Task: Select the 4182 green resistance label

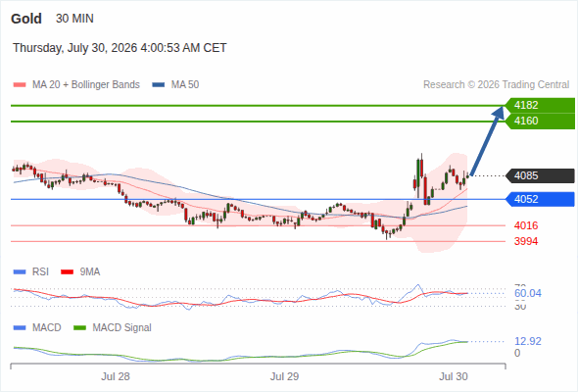Action: [x=540, y=105]
